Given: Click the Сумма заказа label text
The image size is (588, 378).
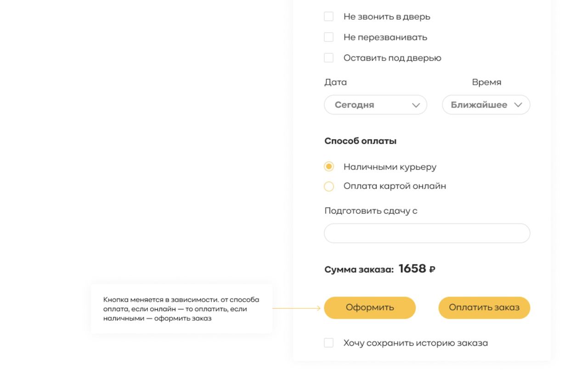Looking at the screenshot, I should pyautogui.click(x=359, y=270).
